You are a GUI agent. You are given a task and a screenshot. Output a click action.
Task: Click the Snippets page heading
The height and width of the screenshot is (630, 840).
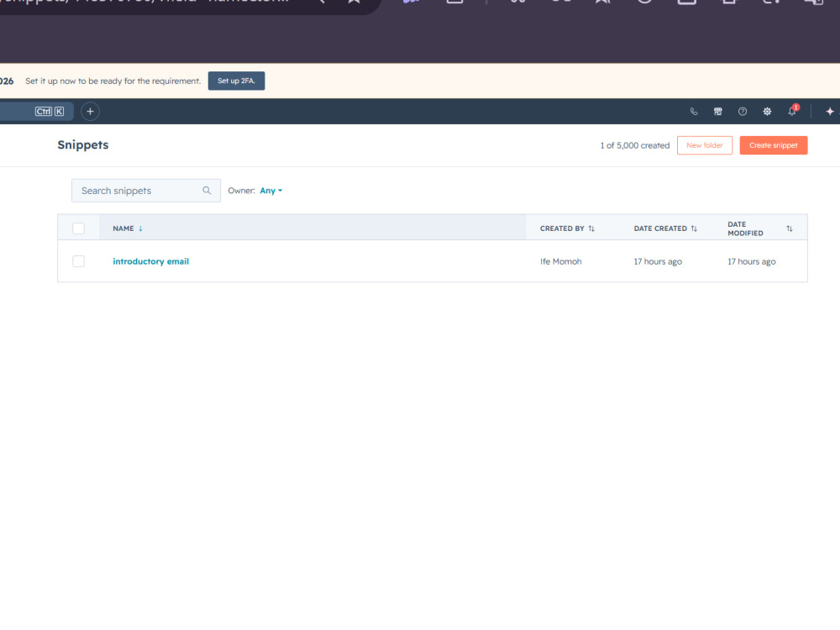pyautogui.click(x=83, y=145)
